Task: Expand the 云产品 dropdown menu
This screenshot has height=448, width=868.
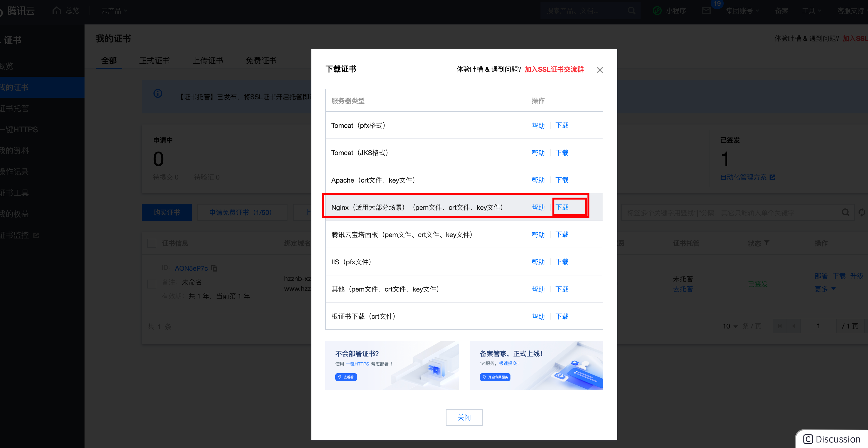Action: 114,11
